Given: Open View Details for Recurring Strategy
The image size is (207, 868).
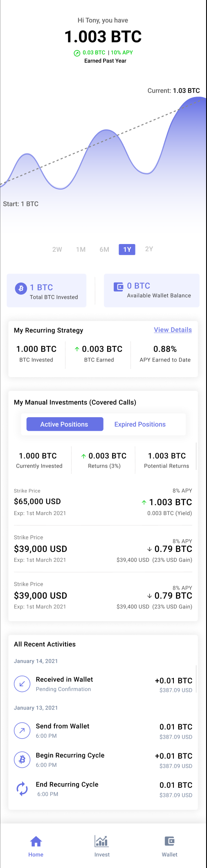Looking at the screenshot, I should pos(173,330).
